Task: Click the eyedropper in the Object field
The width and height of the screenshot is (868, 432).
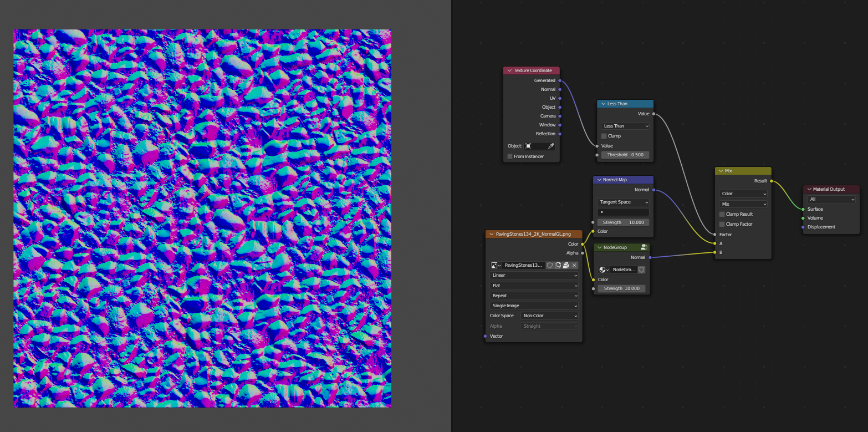Action: coord(551,146)
